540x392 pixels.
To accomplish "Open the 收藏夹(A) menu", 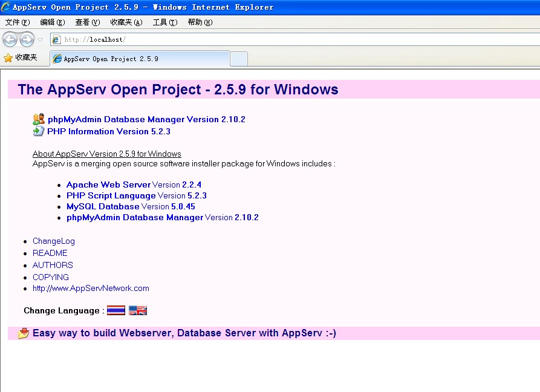I will [x=126, y=22].
